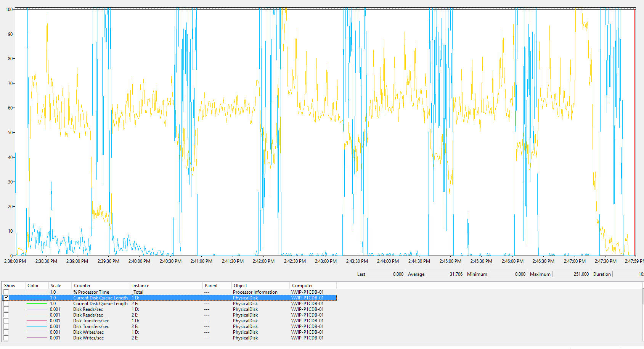Screen dimensions: 644x349
Task: Click the '_Total' instance cell
Action: click(138, 292)
